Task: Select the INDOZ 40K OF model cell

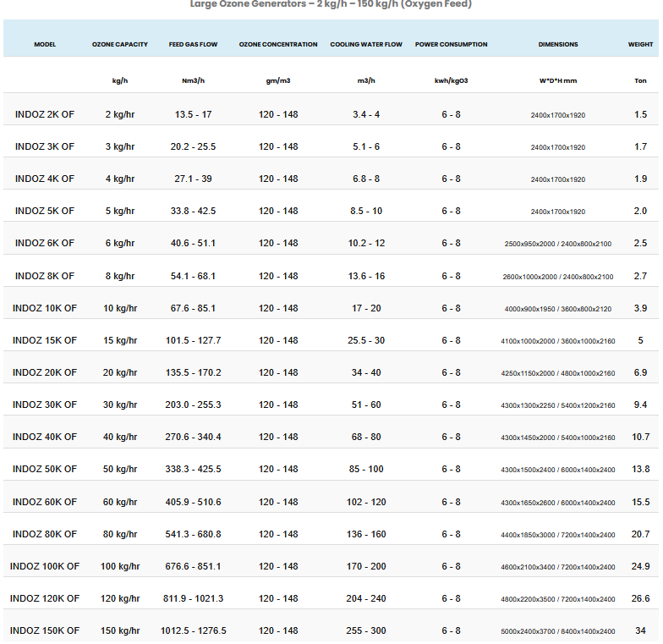Action: click(45, 437)
